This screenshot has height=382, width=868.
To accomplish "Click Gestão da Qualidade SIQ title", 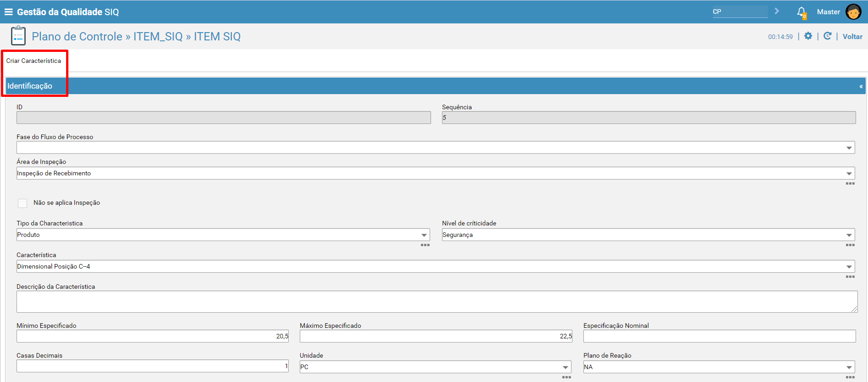I will [68, 12].
